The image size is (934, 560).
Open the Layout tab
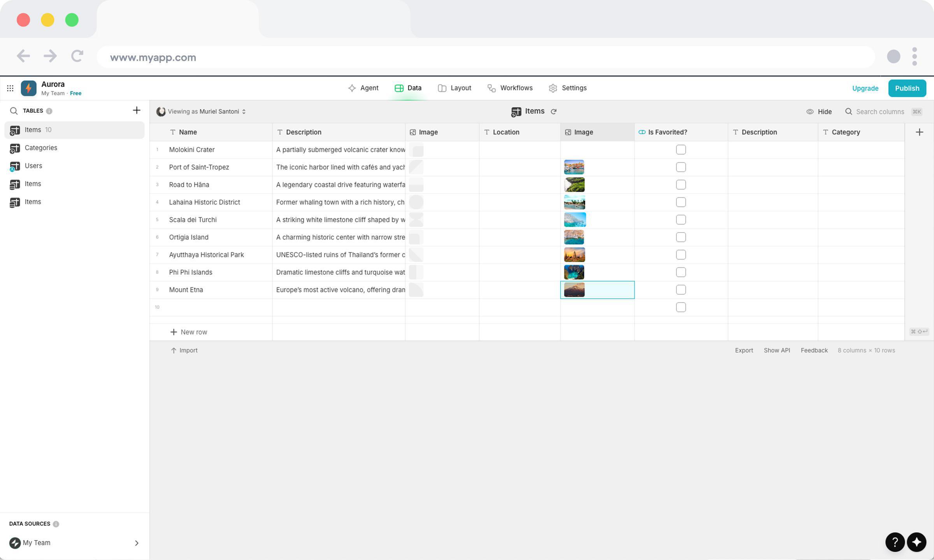click(455, 88)
